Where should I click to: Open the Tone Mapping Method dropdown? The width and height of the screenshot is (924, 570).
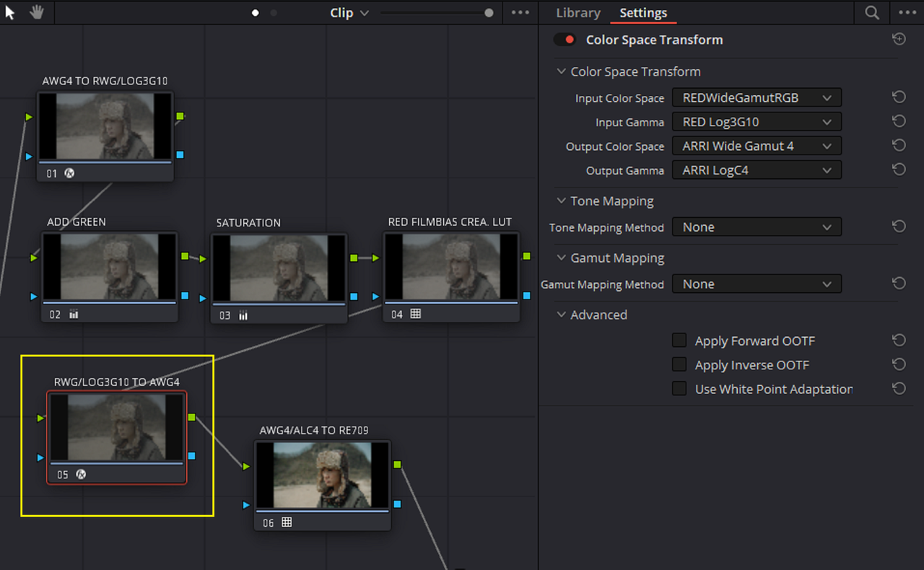(x=757, y=227)
